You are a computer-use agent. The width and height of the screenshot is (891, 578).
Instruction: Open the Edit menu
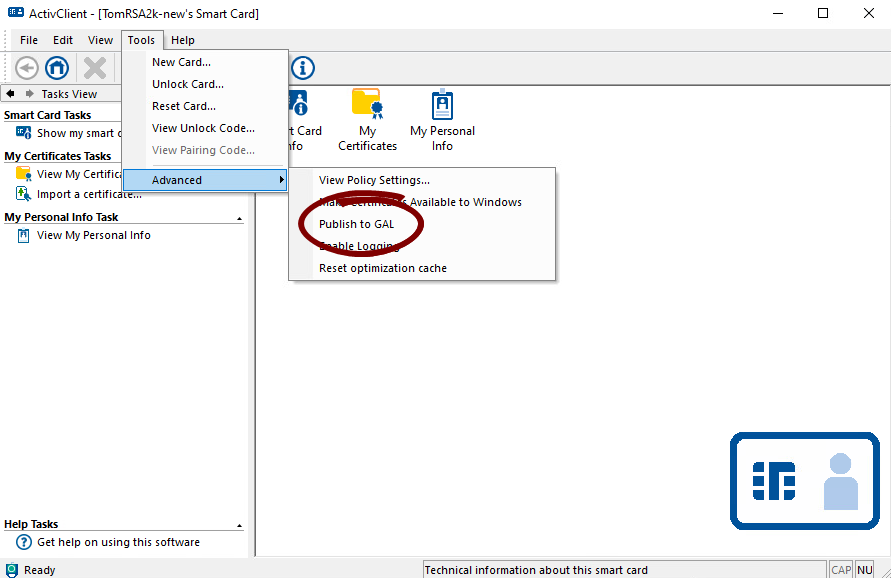tap(63, 40)
